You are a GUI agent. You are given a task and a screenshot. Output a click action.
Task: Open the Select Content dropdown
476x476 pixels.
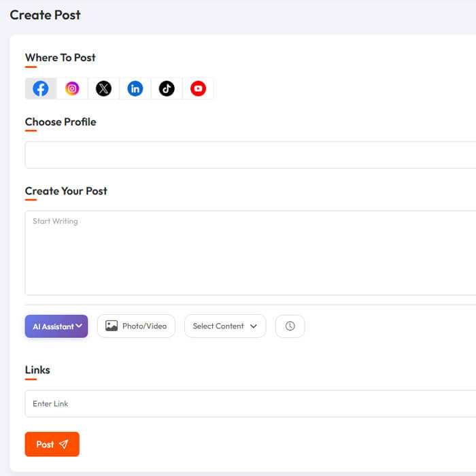225,326
